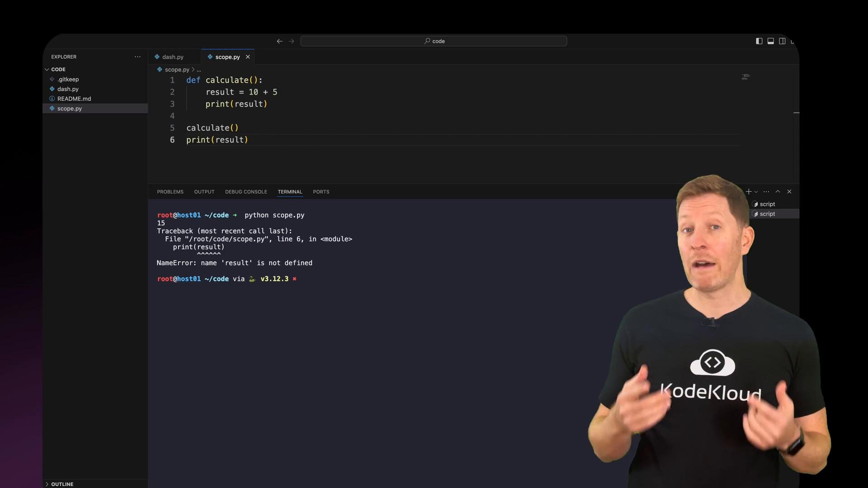Create new terminal with plus icon
This screenshot has width=868, height=488.
click(749, 192)
